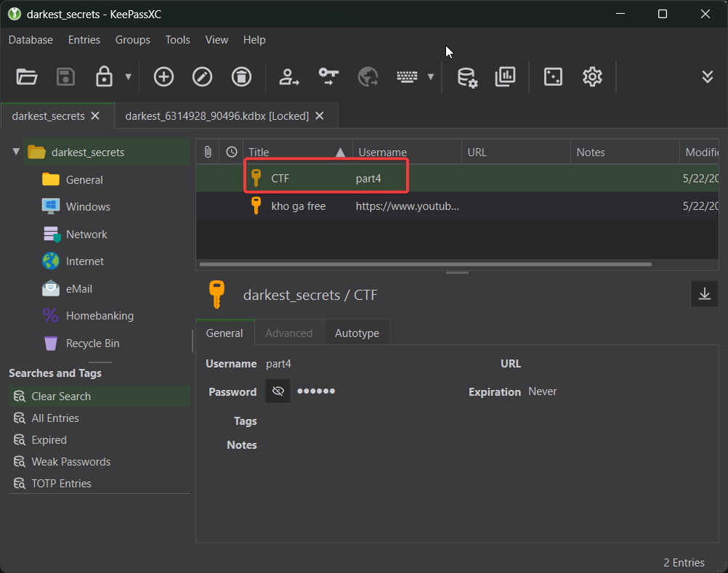Select the General group

click(84, 179)
